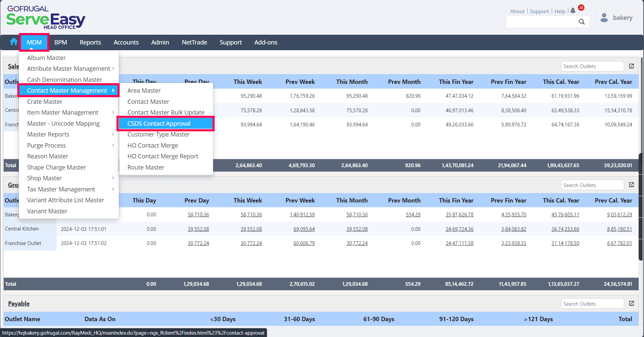Expand Attribute Master Management submenu

(x=113, y=68)
